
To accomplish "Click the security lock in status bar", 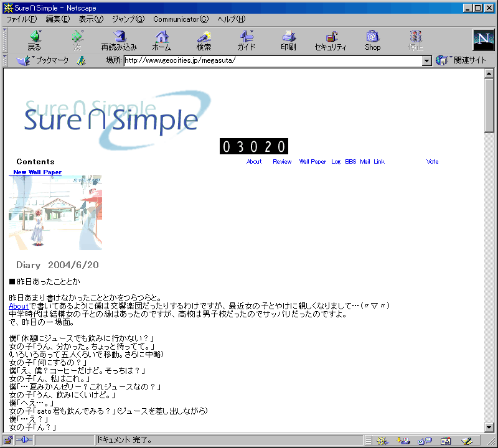I will point(8,441).
